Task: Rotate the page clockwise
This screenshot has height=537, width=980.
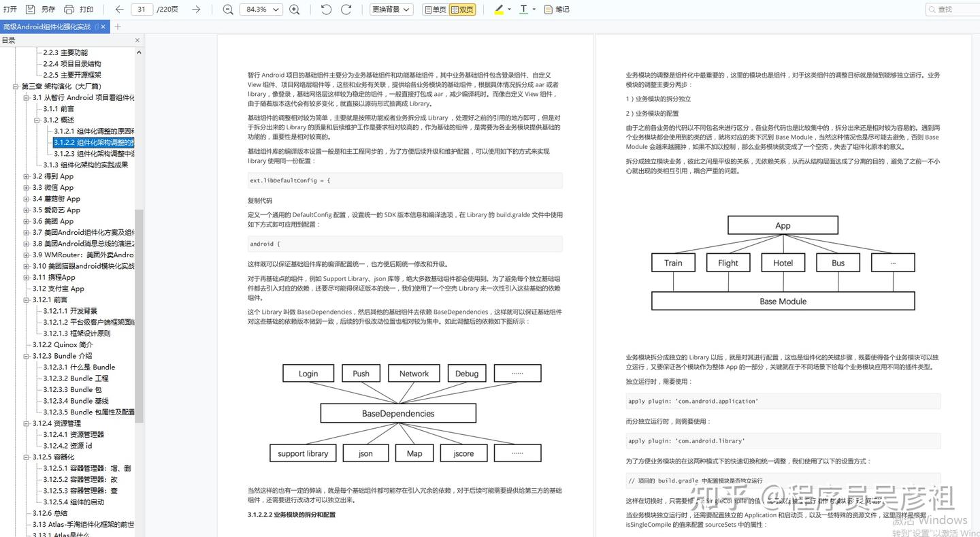Action: tap(346, 10)
